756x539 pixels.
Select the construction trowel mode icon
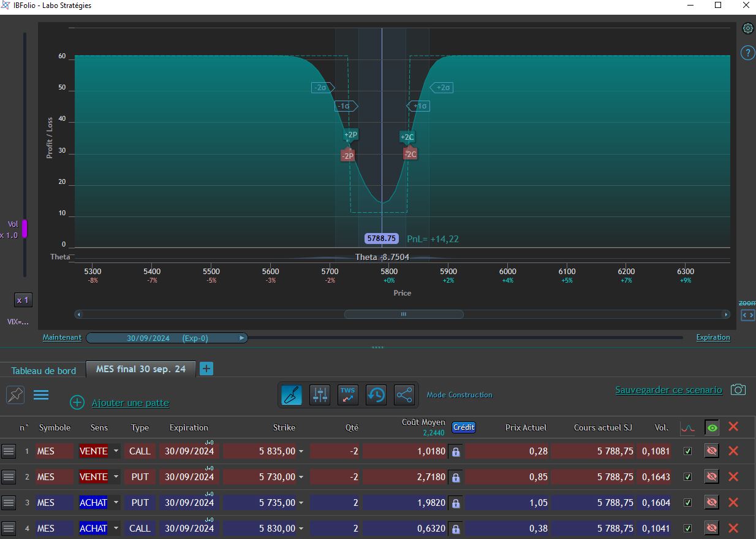click(x=292, y=395)
